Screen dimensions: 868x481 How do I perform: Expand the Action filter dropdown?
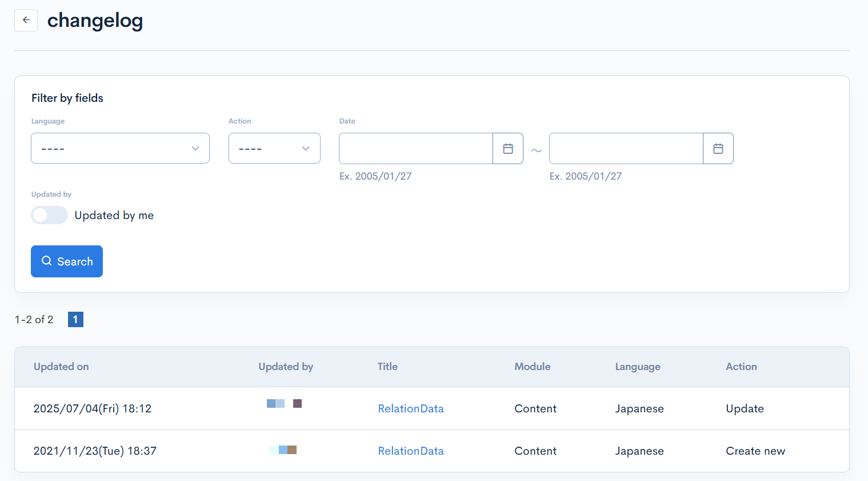click(274, 149)
